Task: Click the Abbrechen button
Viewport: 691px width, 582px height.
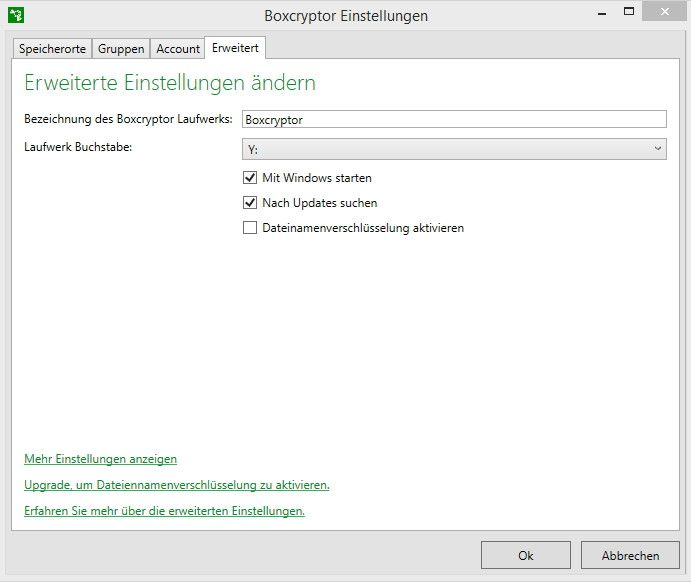Action: (630, 556)
